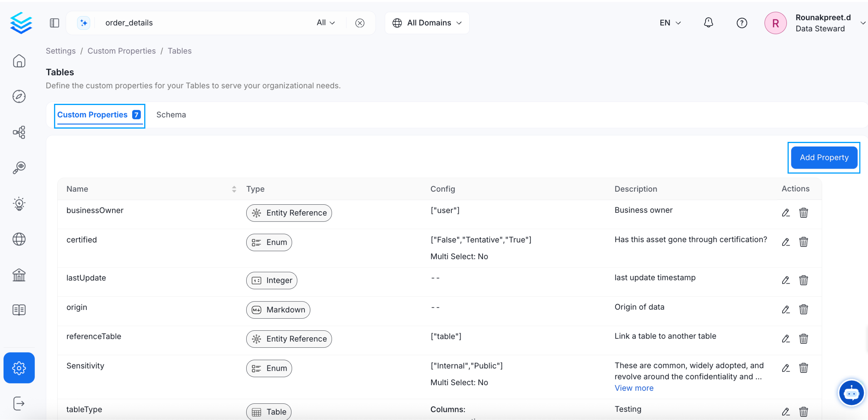Open the All Domains dropdown
868x420 pixels.
pyautogui.click(x=427, y=23)
